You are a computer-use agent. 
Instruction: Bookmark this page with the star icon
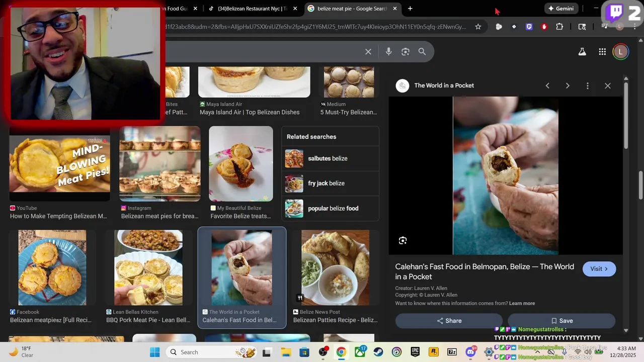tap(478, 27)
